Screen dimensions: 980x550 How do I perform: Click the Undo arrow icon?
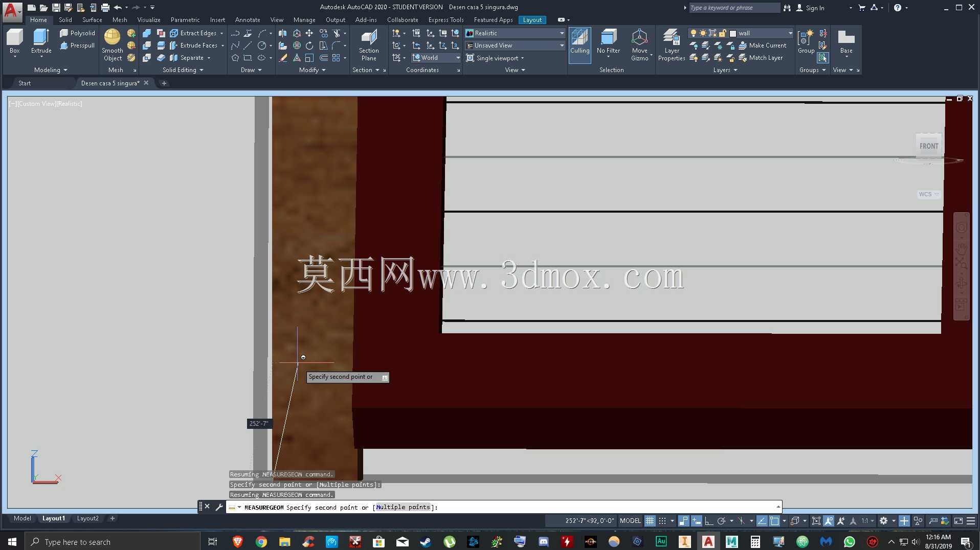tap(118, 8)
